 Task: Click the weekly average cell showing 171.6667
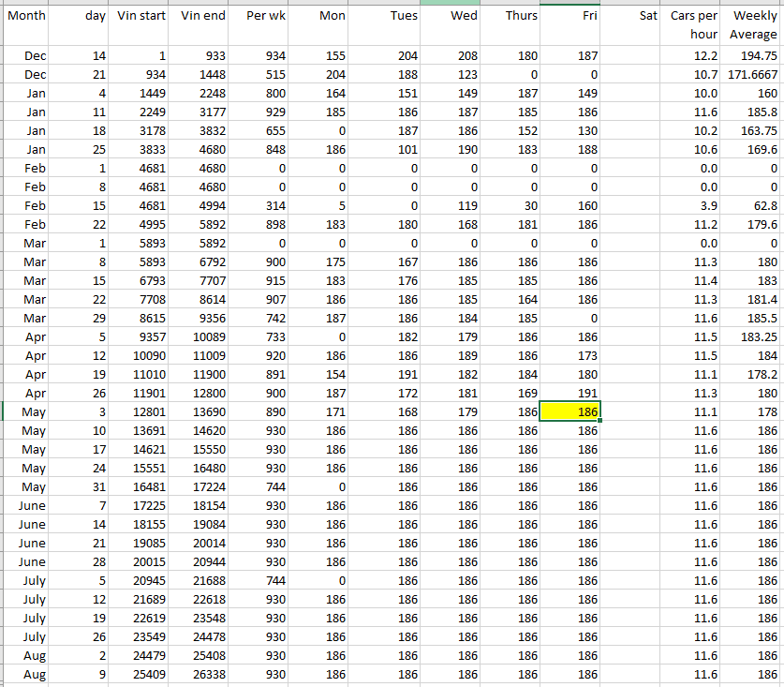754,74
